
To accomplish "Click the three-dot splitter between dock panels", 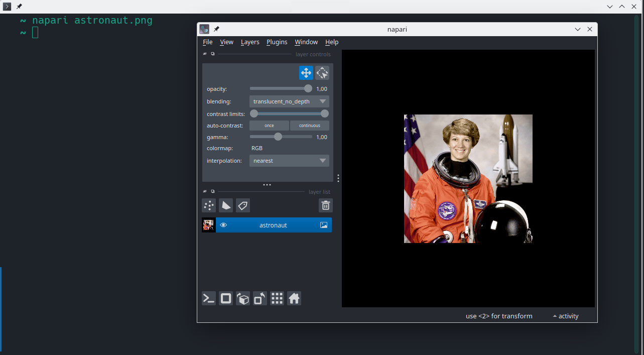I will (267, 185).
